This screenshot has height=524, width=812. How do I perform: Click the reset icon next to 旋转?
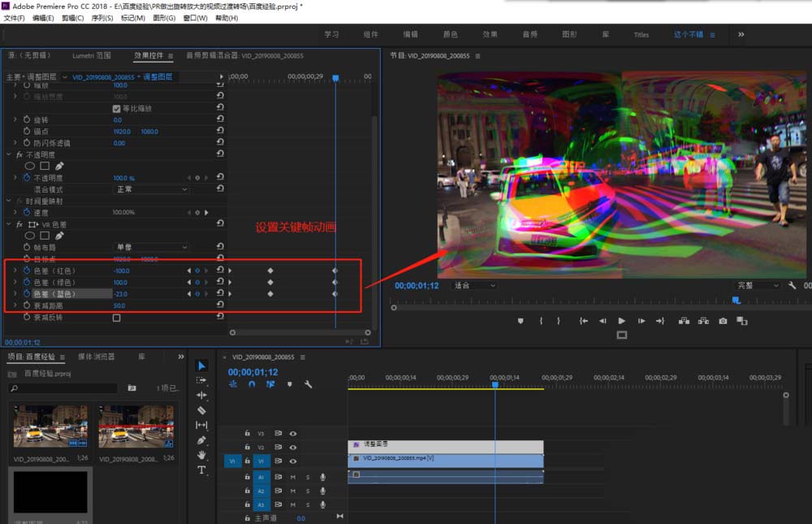click(x=219, y=119)
